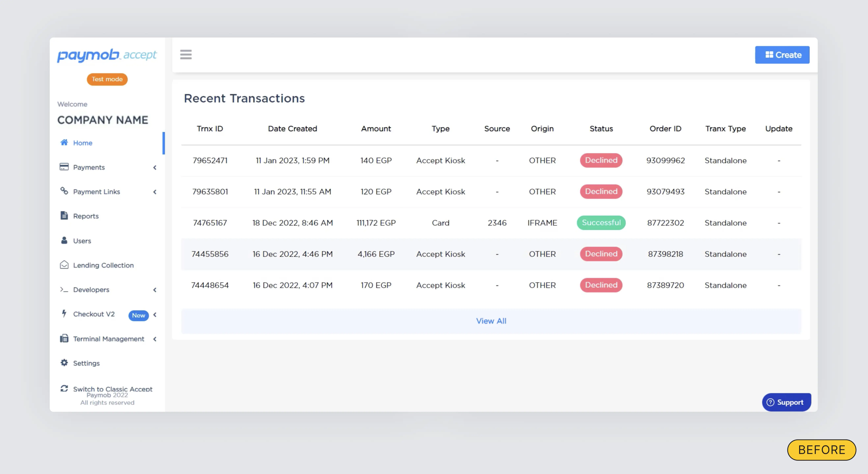Screen dimensions: 868x474
Task: Expand the Developers submenu chevron
Action: click(155, 290)
